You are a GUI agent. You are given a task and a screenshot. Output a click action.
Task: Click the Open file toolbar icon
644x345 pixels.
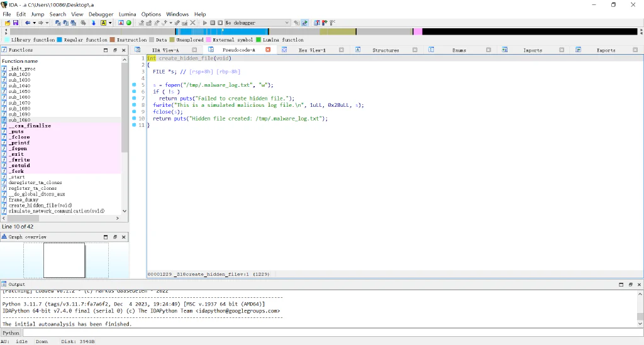coord(8,23)
